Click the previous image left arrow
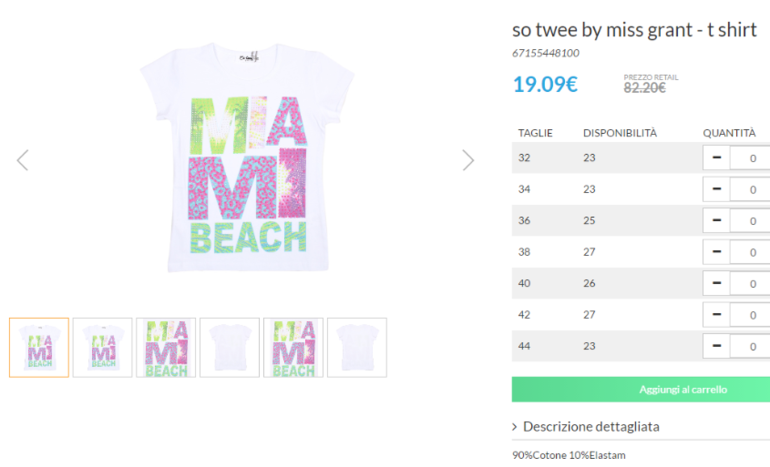The image size is (770, 467). (x=22, y=160)
